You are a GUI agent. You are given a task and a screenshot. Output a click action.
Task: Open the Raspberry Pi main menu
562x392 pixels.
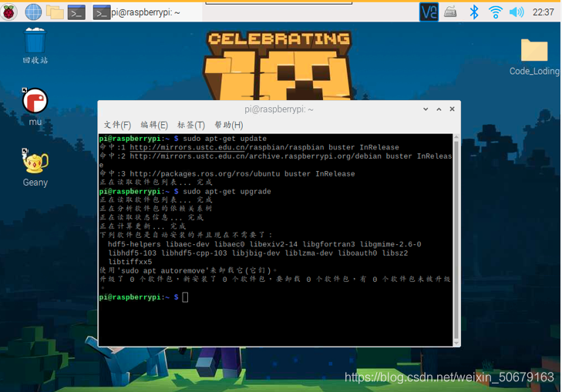coord(9,12)
